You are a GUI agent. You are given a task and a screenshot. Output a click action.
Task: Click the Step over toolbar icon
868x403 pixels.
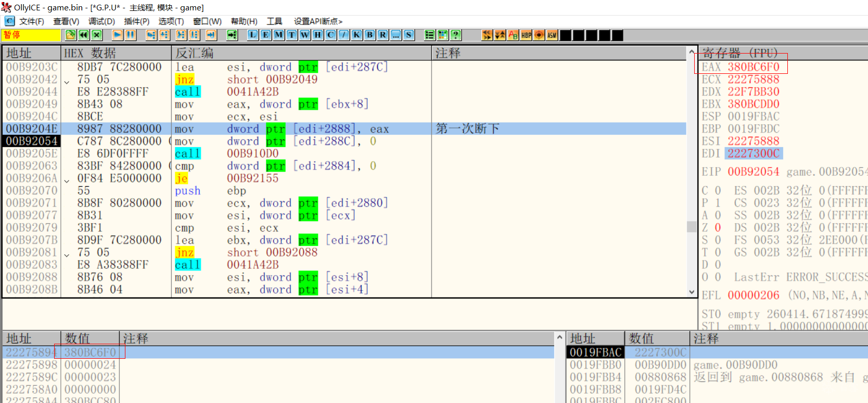coord(164,35)
